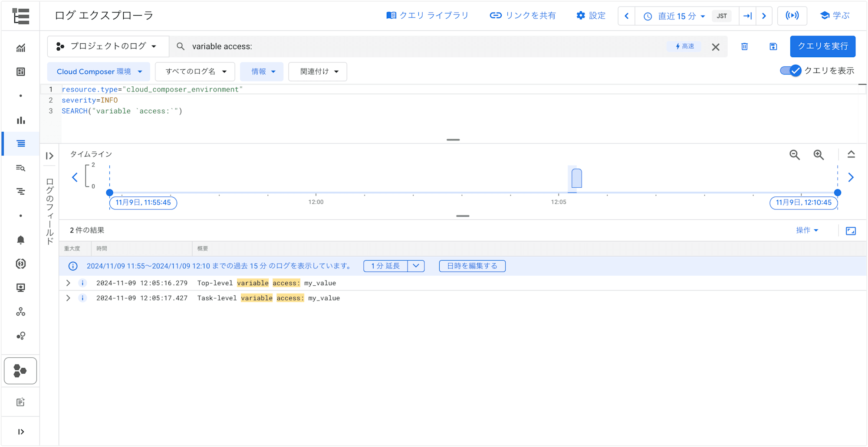Click リンクを共有 share link

(523, 16)
